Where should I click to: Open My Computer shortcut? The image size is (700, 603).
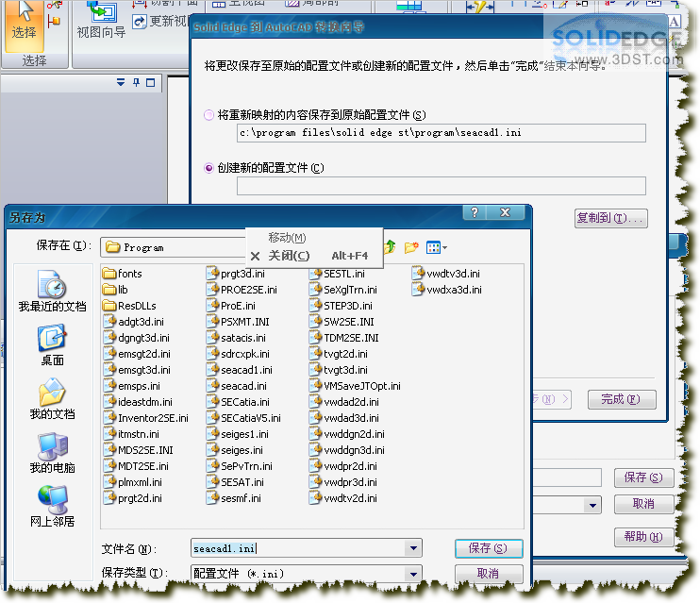tap(52, 452)
